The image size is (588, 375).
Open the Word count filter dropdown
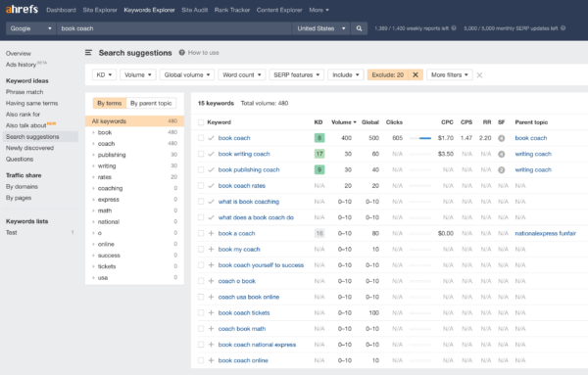click(x=242, y=75)
